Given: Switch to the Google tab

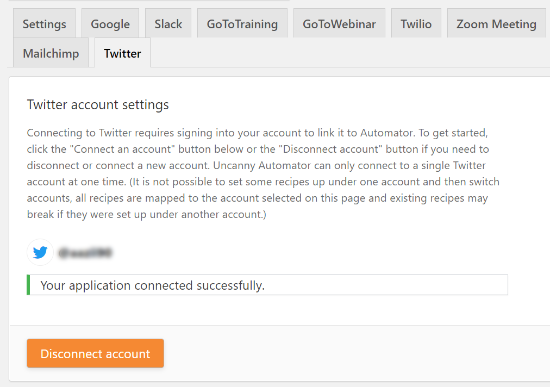Looking at the screenshot, I should tap(110, 23).
